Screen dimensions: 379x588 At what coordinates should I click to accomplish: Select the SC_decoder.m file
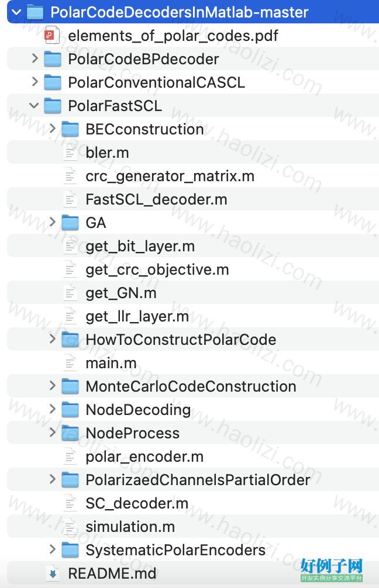[137, 503]
